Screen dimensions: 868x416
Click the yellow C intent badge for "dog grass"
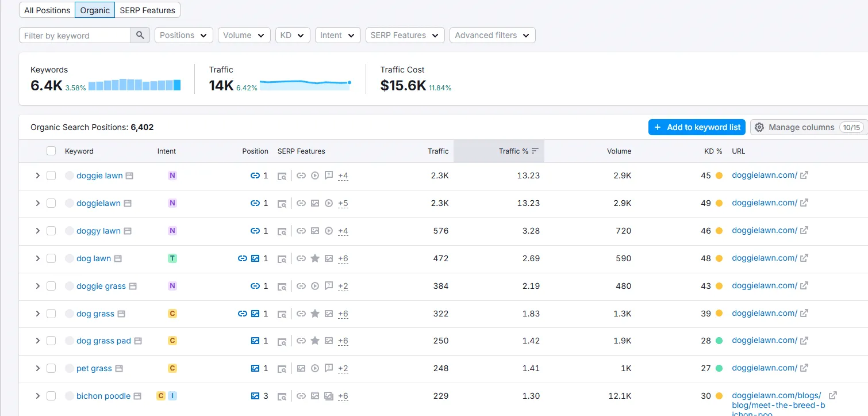click(172, 314)
